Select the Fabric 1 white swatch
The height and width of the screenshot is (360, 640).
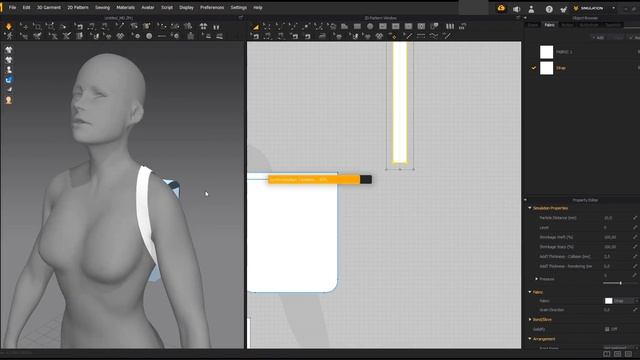[x=546, y=52]
